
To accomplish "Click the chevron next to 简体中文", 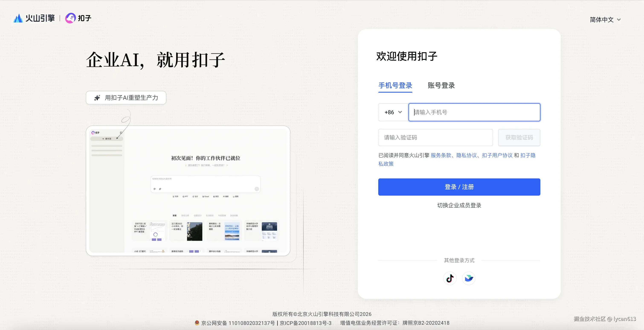I will pyautogui.click(x=619, y=20).
